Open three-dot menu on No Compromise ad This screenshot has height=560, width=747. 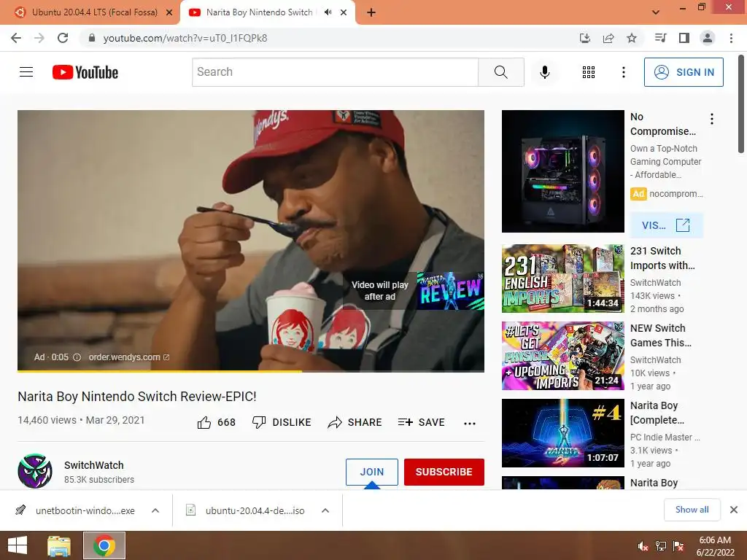pyautogui.click(x=712, y=119)
